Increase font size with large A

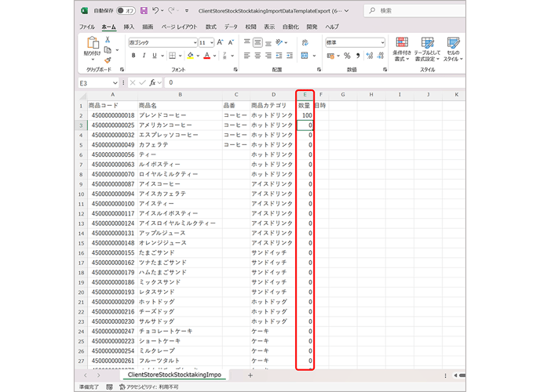220,42
